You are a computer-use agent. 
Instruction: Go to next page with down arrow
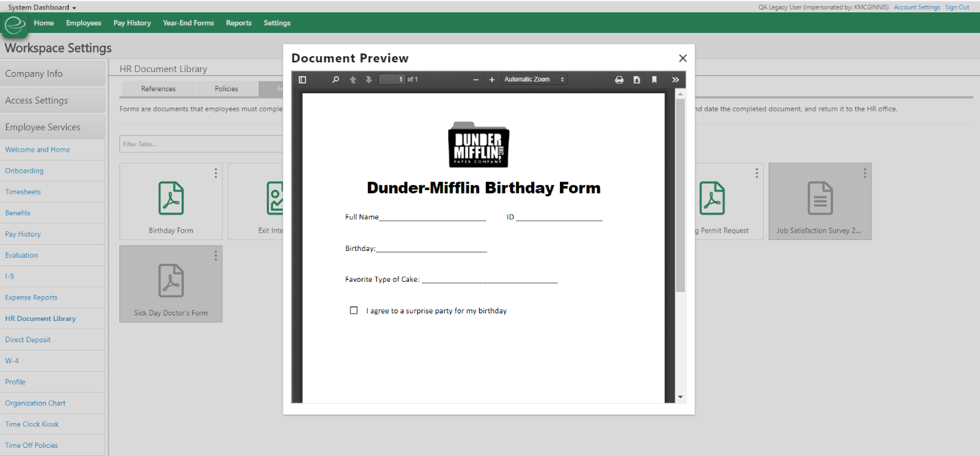click(x=369, y=80)
